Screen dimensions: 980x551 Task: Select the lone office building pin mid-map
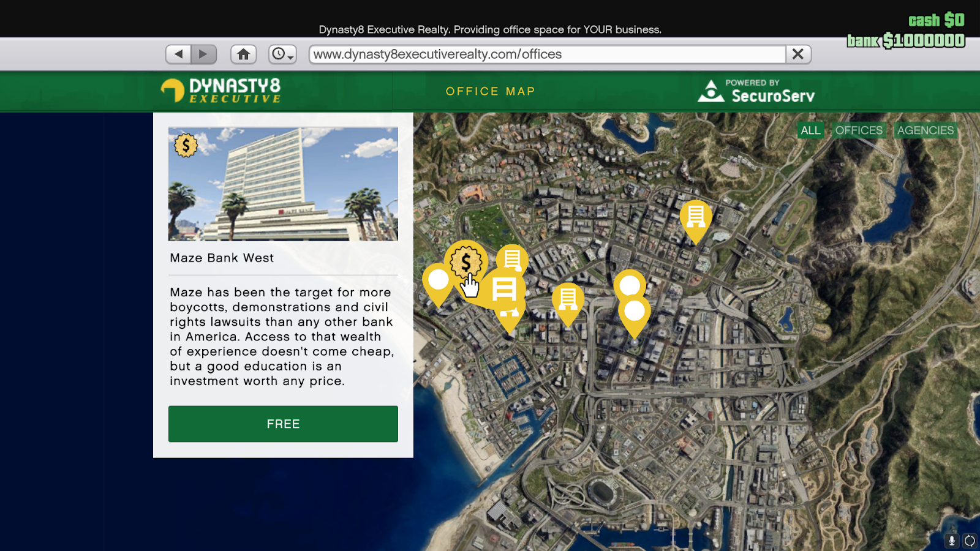coord(568,299)
